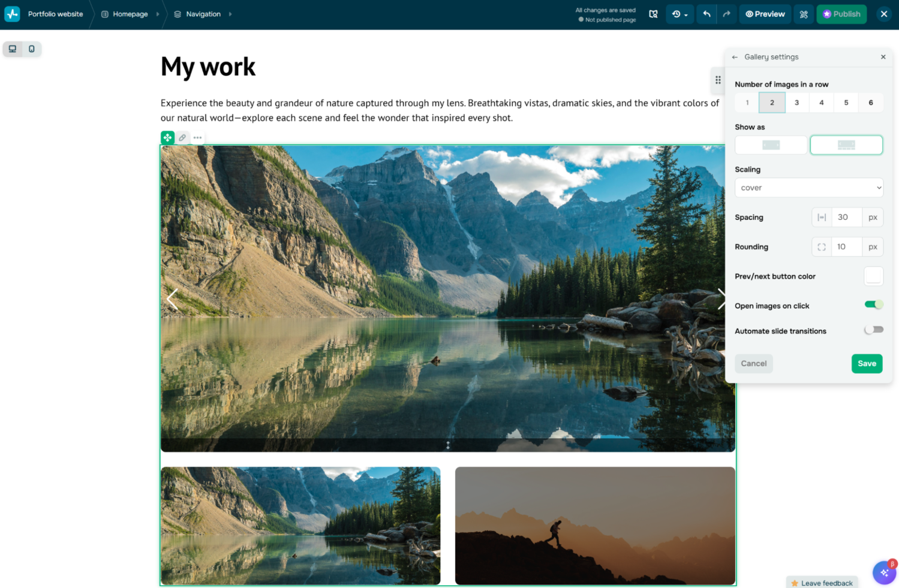This screenshot has height=588, width=899.
Task: Disable Open images on click toggle
Action: pyautogui.click(x=873, y=305)
